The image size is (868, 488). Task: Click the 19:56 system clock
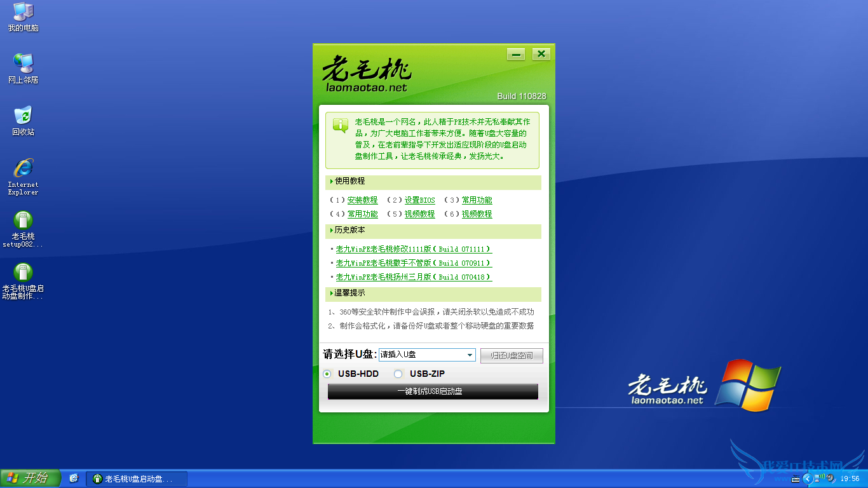(850, 478)
